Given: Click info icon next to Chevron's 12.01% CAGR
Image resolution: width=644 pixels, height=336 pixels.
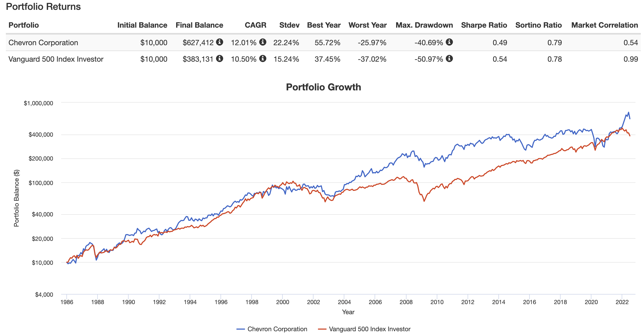Looking at the screenshot, I should 263,42.
